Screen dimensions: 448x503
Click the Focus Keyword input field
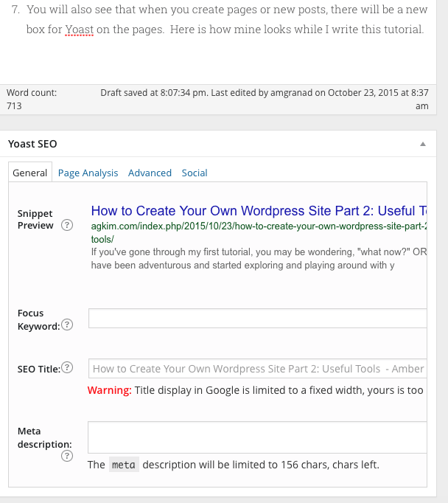258,318
